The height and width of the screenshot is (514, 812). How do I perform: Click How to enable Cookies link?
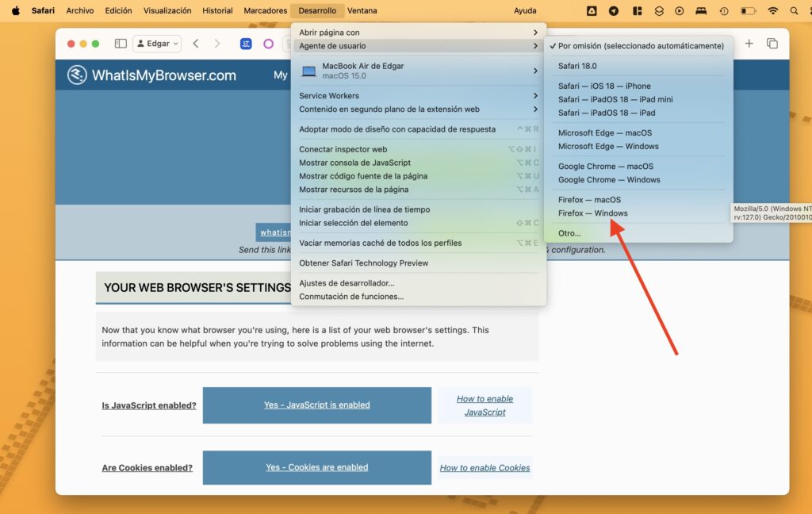click(485, 468)
